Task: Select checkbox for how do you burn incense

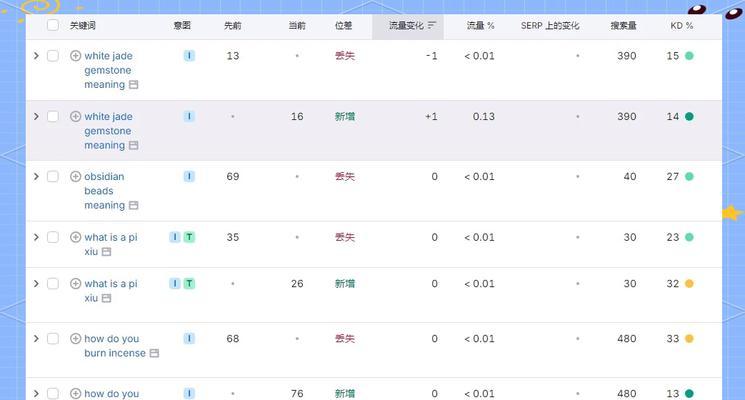Action: pos(53,339)
